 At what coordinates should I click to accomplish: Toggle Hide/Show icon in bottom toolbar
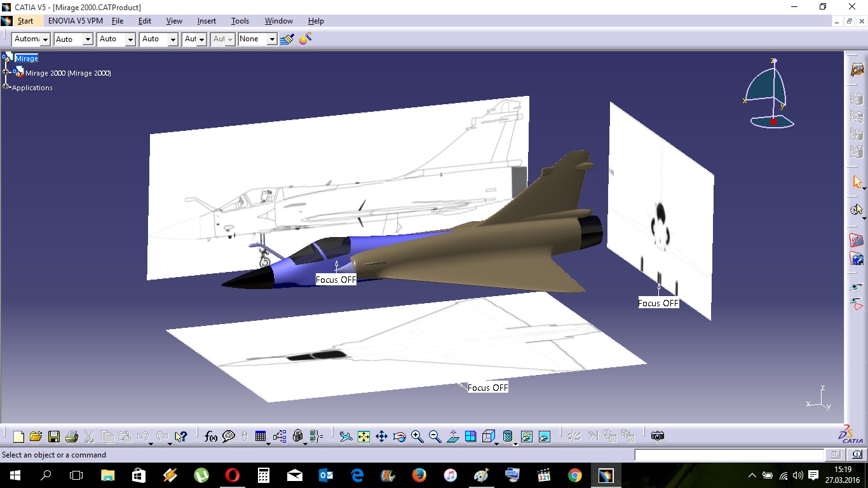pyautogui.click(x=526, y=437)
